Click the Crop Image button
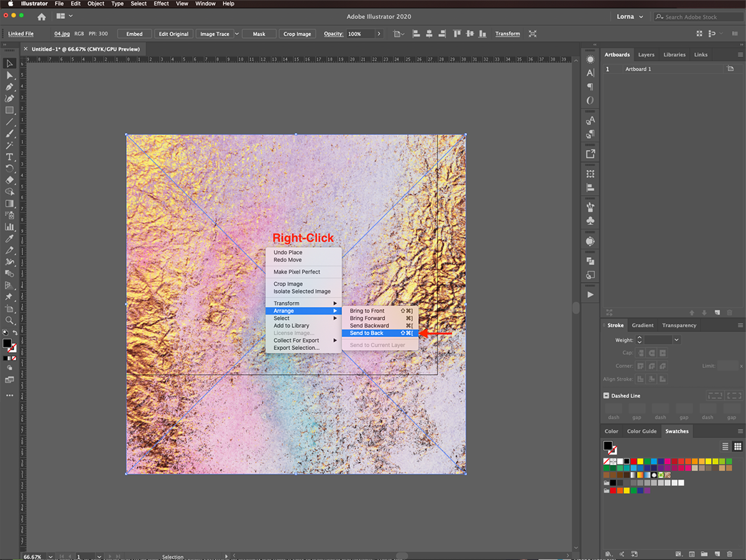746x560 pixels. [x=297, y=34]
